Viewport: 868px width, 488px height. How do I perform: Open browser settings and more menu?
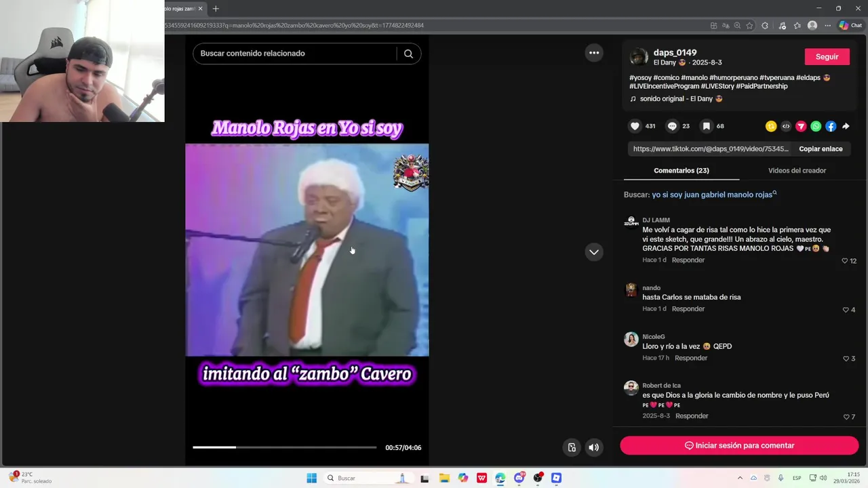pos(827,26)
